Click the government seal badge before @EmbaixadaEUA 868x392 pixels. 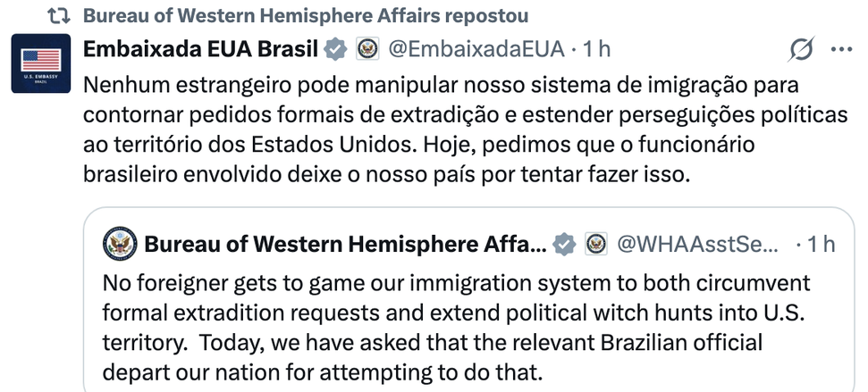click(x=367, y=51)
